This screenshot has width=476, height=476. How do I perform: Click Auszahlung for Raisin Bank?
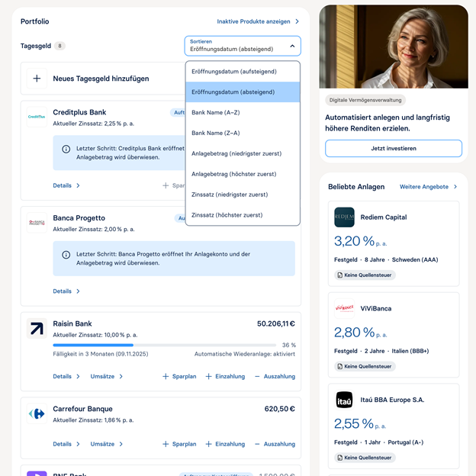[x=275, y=376]
